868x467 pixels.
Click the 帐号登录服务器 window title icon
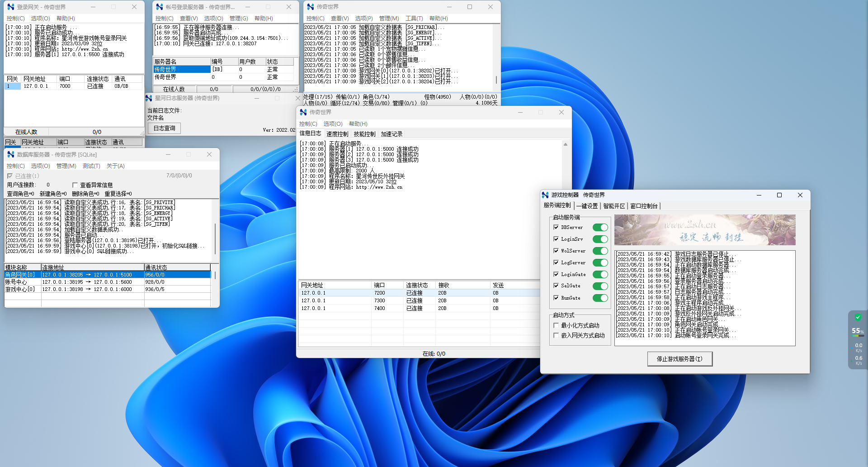point(159,7)
